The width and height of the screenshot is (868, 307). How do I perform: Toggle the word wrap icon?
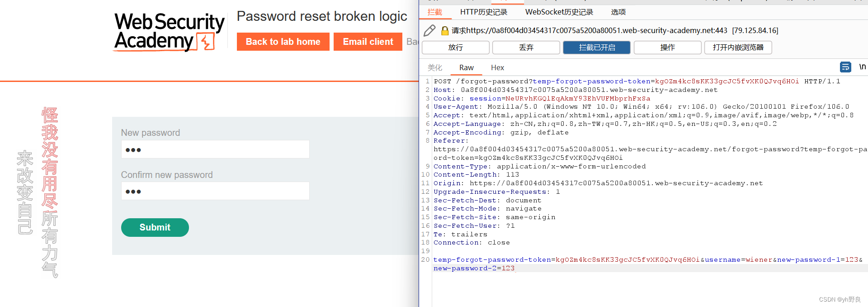click(x=845, y=67)
